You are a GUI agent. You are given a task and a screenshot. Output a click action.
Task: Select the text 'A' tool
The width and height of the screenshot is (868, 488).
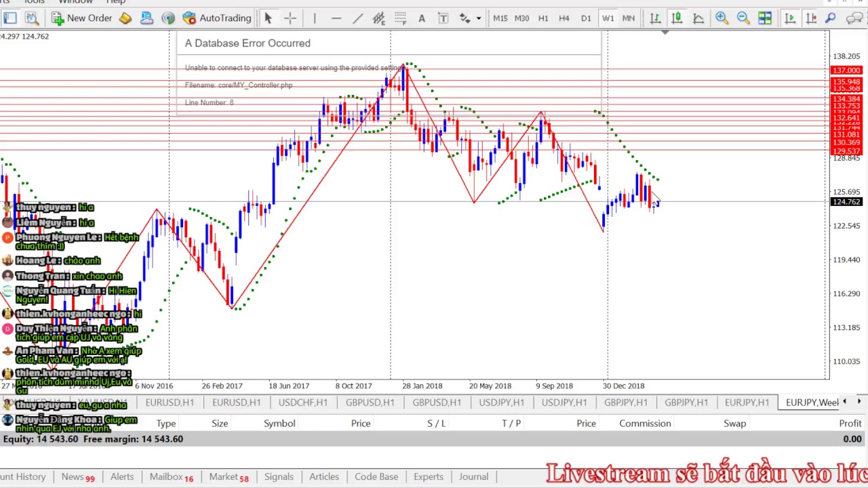pos(422,18)
